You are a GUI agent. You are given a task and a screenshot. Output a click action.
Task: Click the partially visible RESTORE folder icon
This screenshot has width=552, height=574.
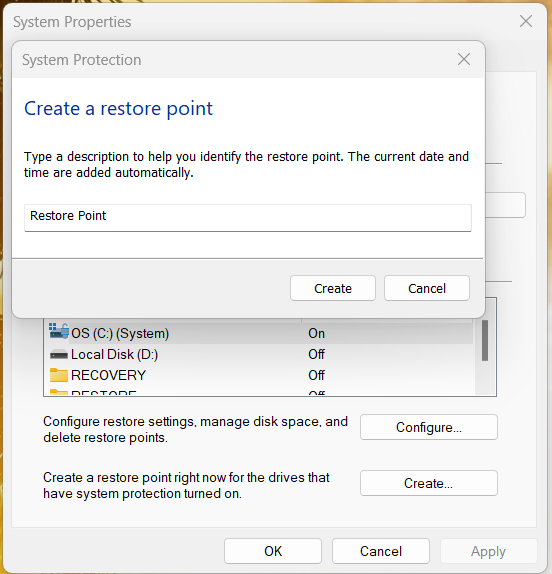[59, 392]
